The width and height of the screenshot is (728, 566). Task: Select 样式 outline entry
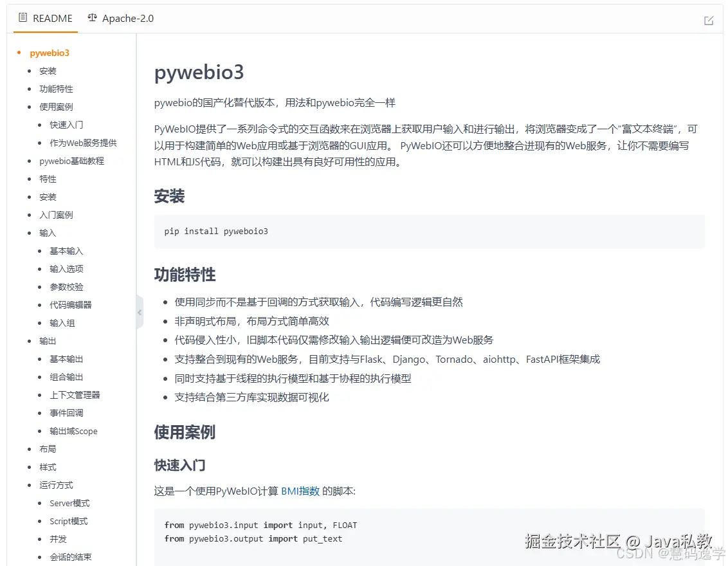pos(48,467)
